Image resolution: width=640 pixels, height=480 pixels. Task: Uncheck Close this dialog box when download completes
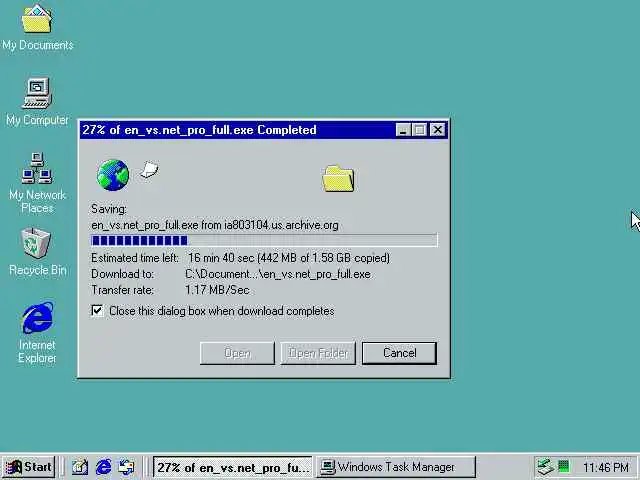(x=97, y=311)
